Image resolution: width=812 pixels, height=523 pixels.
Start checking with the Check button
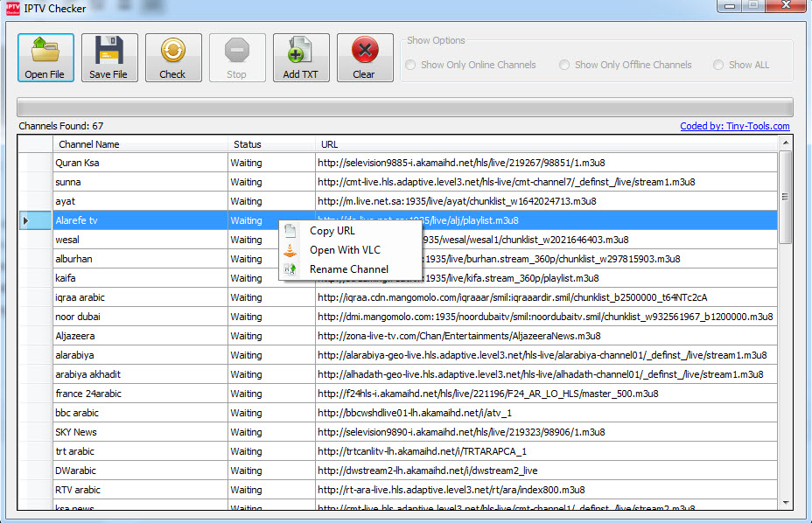(x=173, y=58)
